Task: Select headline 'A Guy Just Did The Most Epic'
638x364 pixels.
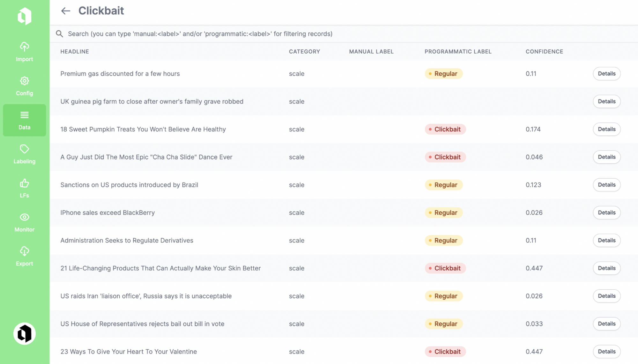Action: point(146,157)
